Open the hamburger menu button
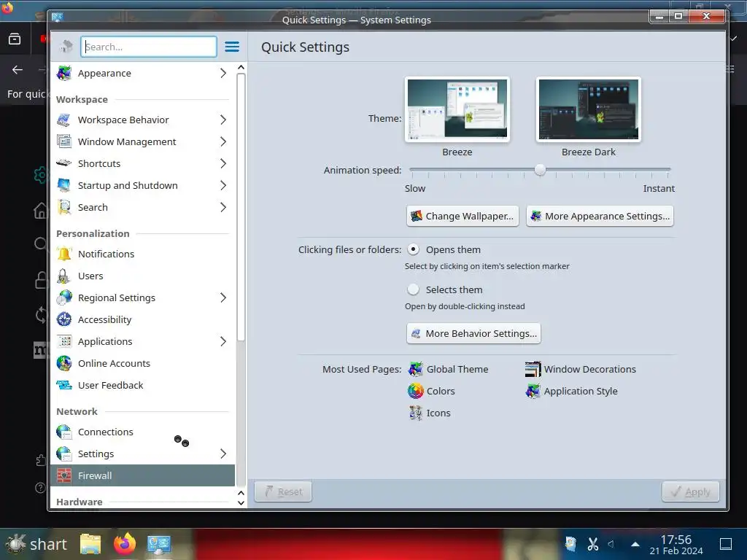The height and width of the screenshot is (560, 747). (x=232, y=47)
